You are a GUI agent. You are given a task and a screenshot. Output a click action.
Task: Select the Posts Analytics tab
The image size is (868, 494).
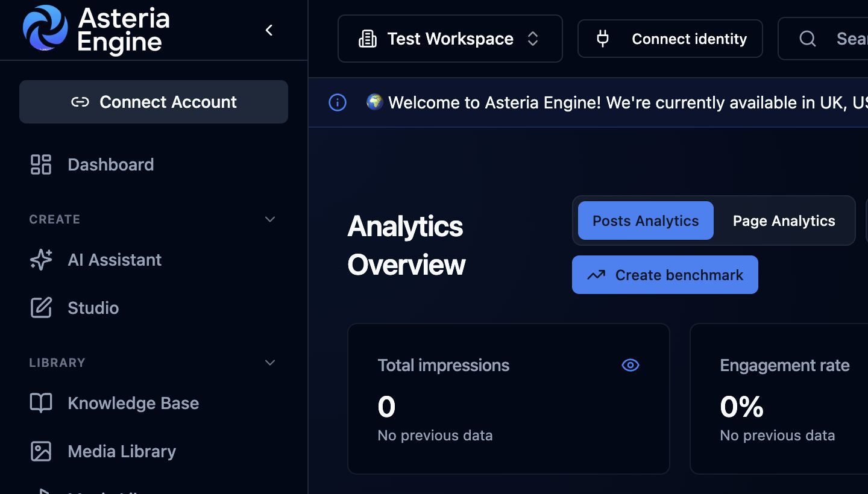tap(646, 220)
